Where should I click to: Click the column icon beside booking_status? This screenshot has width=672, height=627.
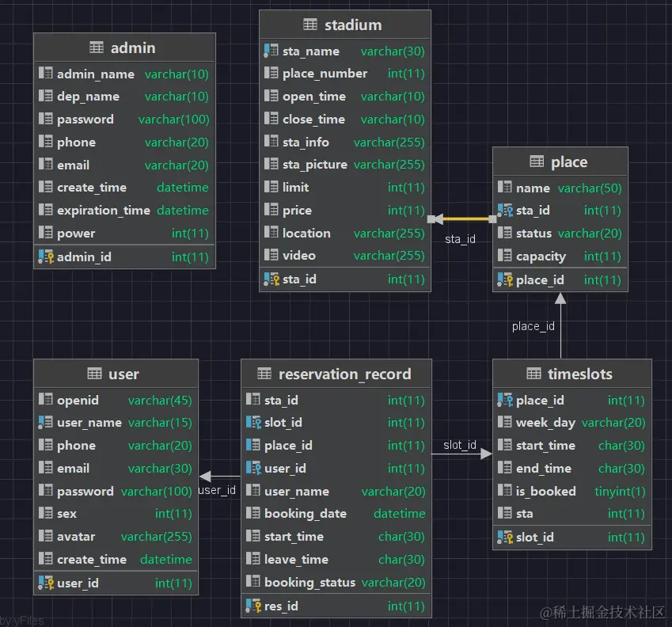[x=252, y=582]
